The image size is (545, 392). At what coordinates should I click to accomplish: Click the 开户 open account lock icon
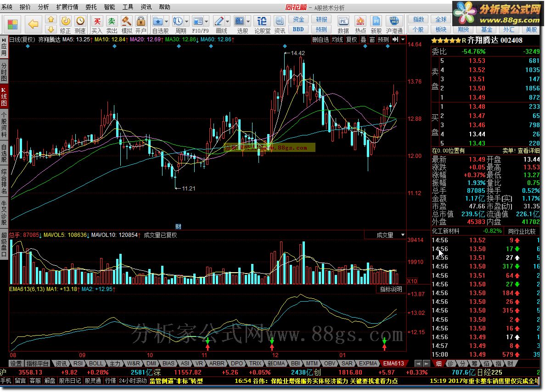tap(141, 25)
